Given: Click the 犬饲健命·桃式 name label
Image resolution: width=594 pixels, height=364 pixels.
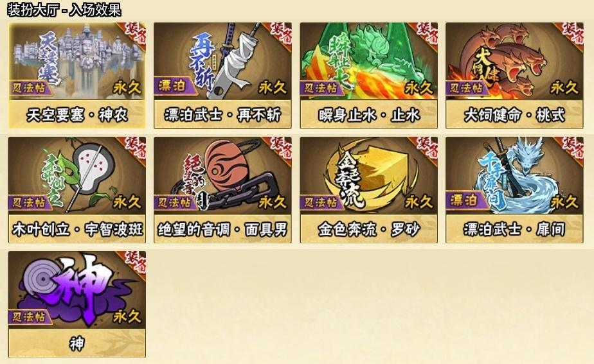Looking at the screenshot, I should coord(514,115).
